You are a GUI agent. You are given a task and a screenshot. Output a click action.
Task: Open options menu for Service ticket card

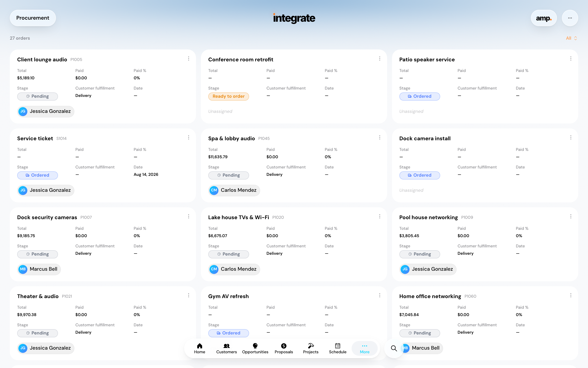pyautogui.click(x=189, y=138)
